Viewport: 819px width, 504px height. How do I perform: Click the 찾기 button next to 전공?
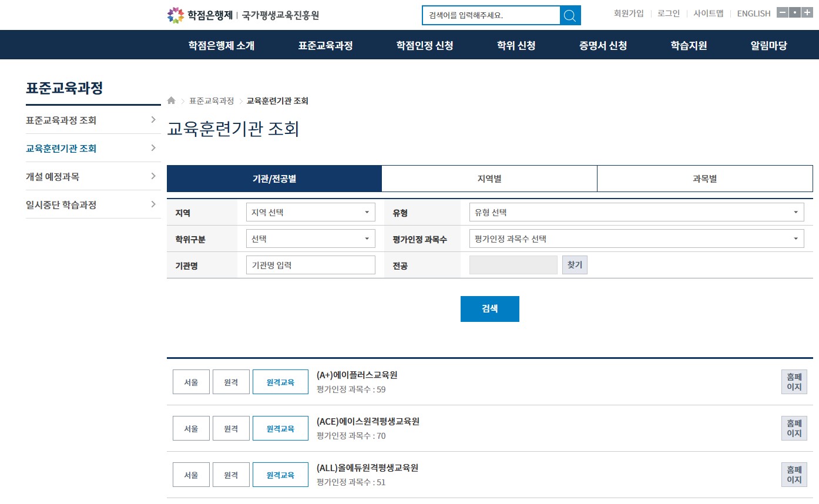click(x=575, y=265)
